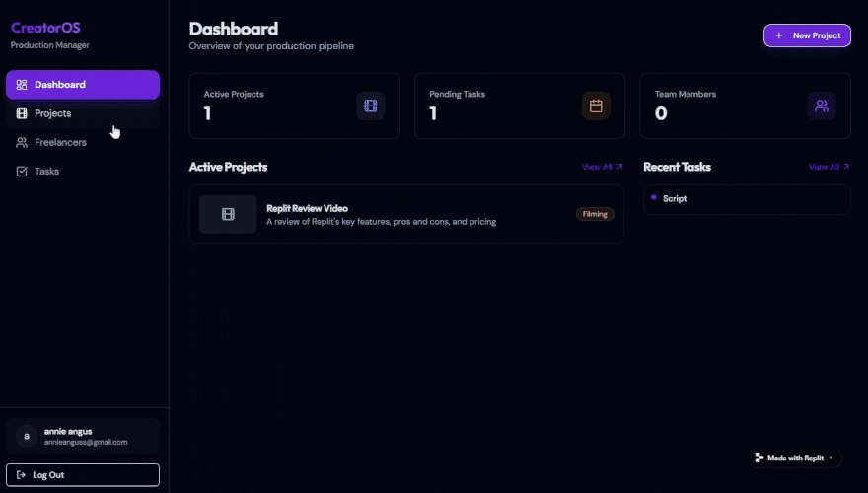Image resolution: width=868 pixels, height=493 pixels.
Task: Click the Freelancers people icon in sidebar
Action: click(22, 143)
